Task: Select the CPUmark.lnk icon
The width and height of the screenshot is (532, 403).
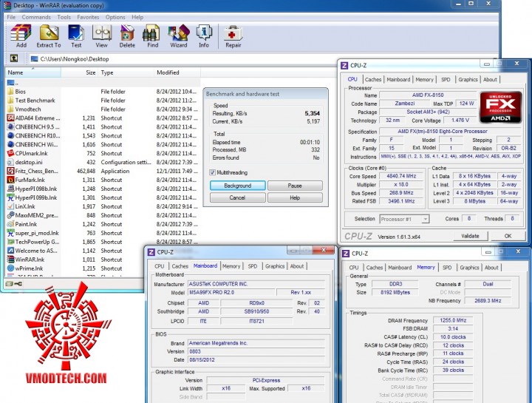Action: coord(10,154)
